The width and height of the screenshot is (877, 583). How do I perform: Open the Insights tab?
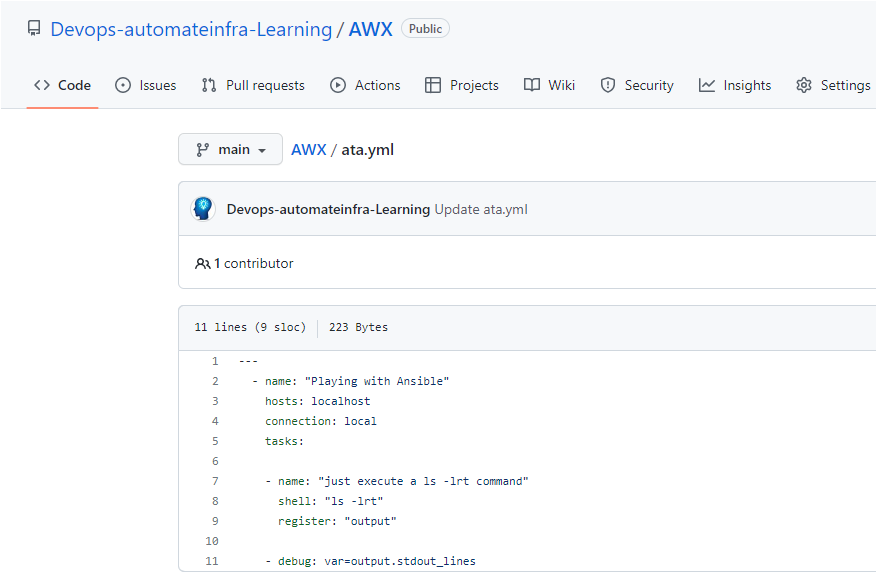pos(735,85)
